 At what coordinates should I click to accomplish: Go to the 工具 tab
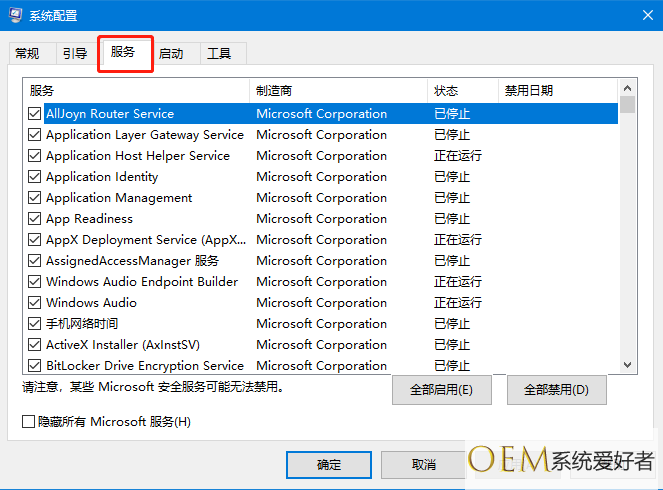pos(219,54)
